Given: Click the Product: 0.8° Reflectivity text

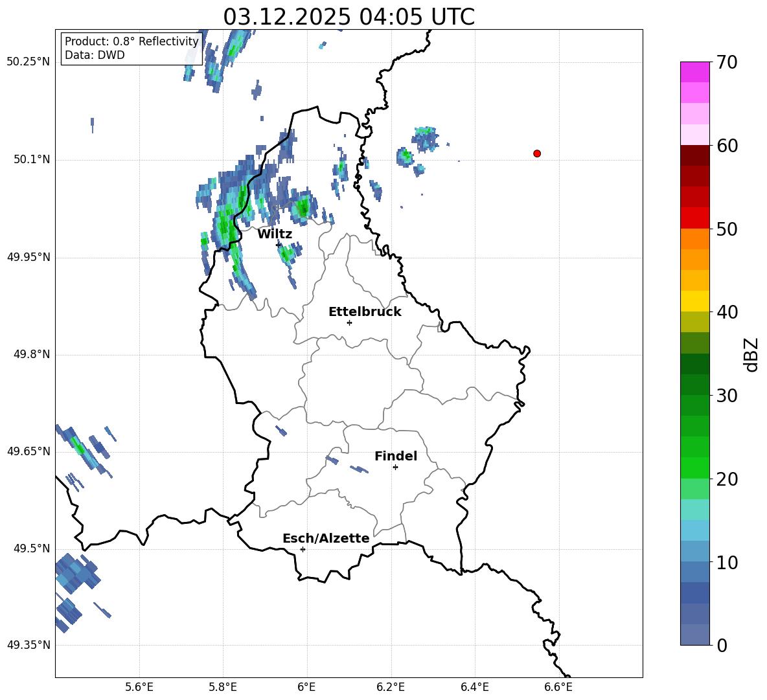Looking at the screenshot, I should [x=132, y=41].
